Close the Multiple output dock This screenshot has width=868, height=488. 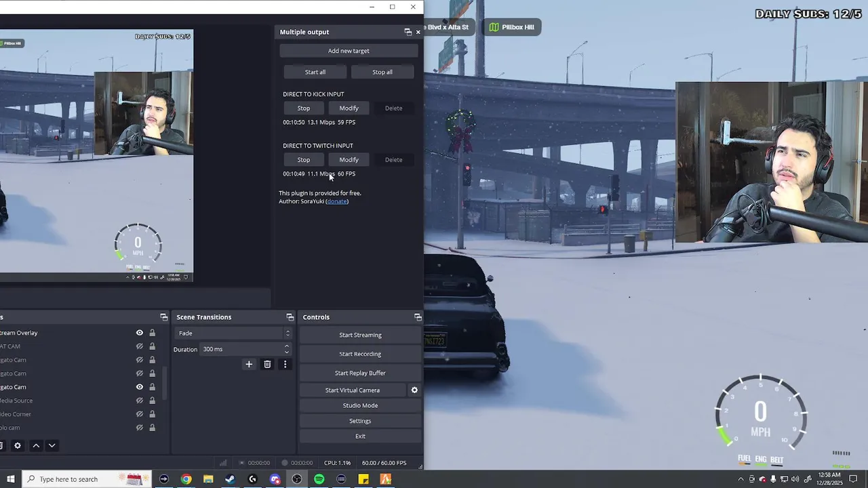pyautogui.click(x=418, y=32)
